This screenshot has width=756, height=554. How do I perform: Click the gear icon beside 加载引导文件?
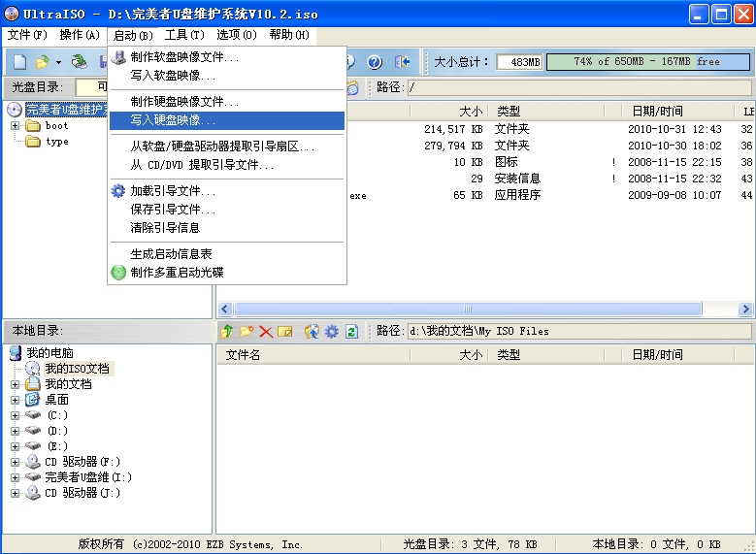(118, 191)
